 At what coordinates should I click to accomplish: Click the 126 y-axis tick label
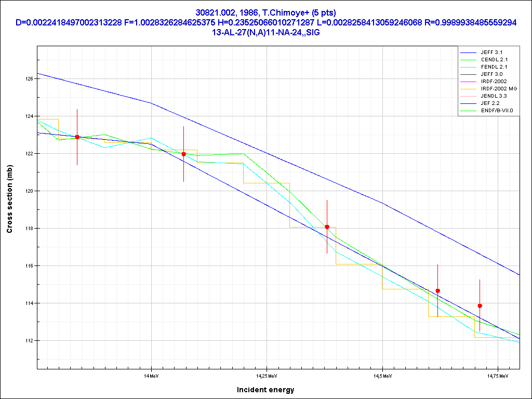tap(30, 79)
